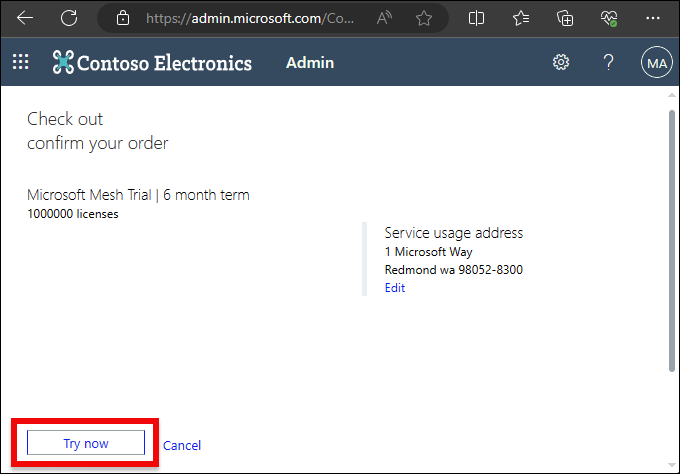Refresh the admin center page
Screen dimensions: 680x475
click(x=69, y=18)
